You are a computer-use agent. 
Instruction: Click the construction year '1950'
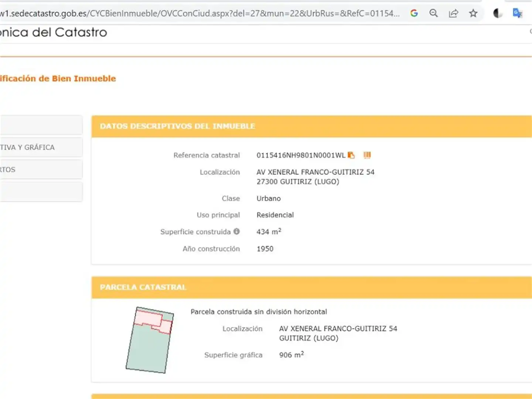click(x=265, y=249)
